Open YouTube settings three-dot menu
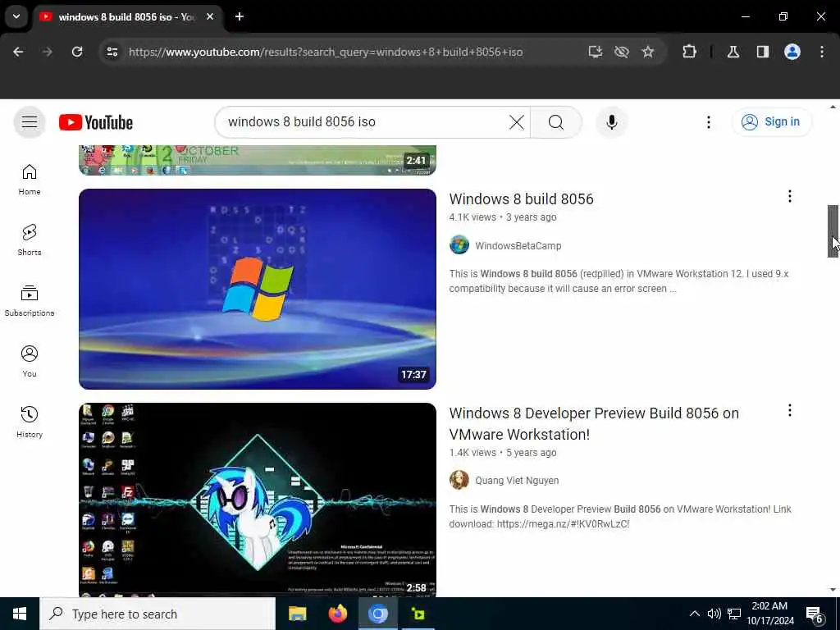 tap(708, 122)
